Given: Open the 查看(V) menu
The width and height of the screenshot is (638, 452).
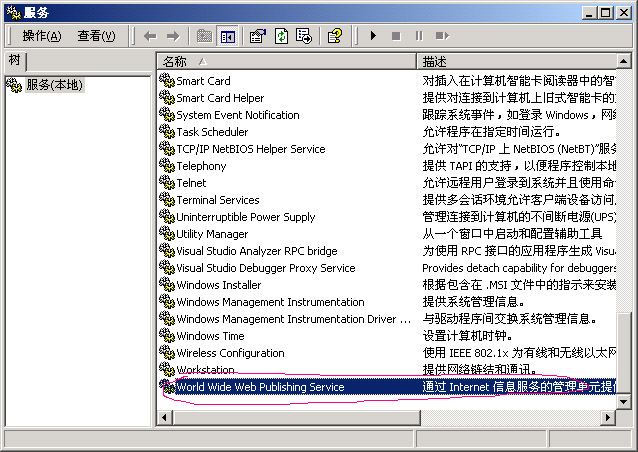Looking at the screenshot, I should pyautogui.click(x=96, y=36).
